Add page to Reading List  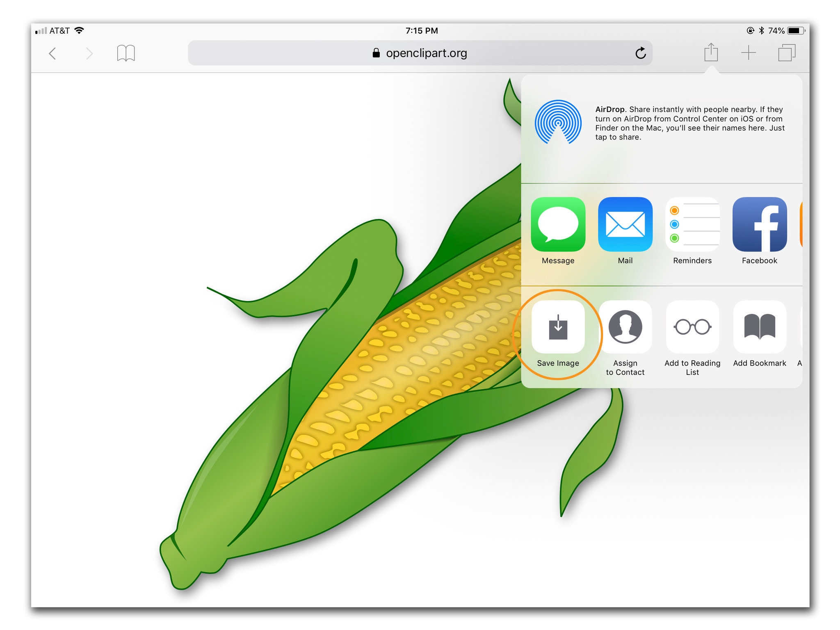[x=692, y=327]
